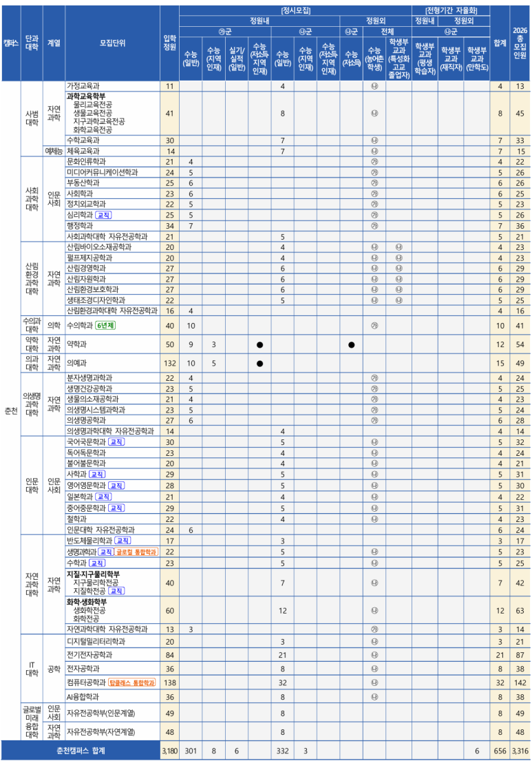Click 의생명시스템과학과 cell
Viewport: 532px width, 761px height.
tap(96, 410)
